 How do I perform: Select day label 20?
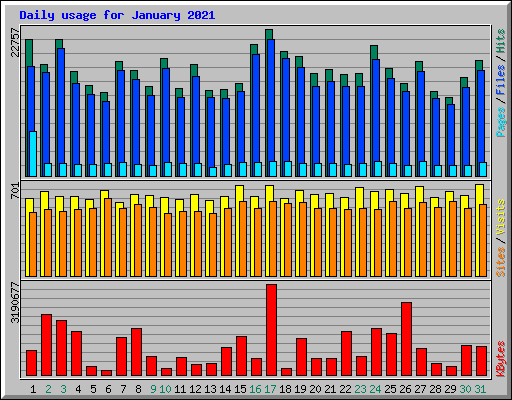[315, 389]
